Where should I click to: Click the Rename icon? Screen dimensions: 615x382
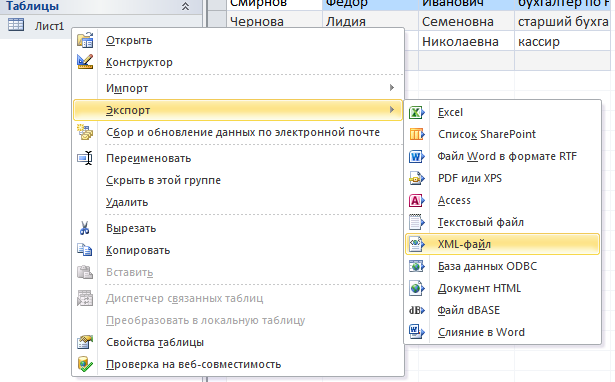pyautogui.click(x=85, y=158)
